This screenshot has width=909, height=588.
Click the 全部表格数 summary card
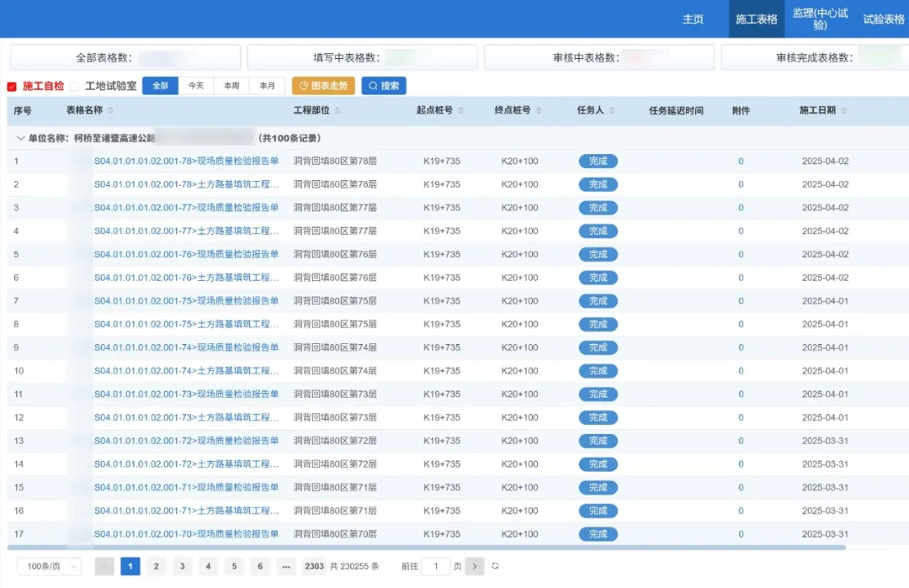[125, 57]
